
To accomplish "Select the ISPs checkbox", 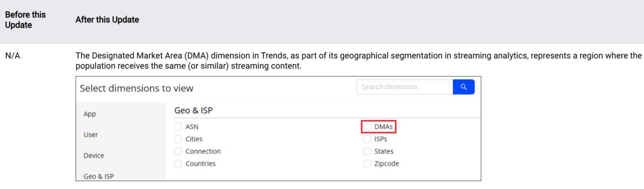I will (x=367, y=139).
